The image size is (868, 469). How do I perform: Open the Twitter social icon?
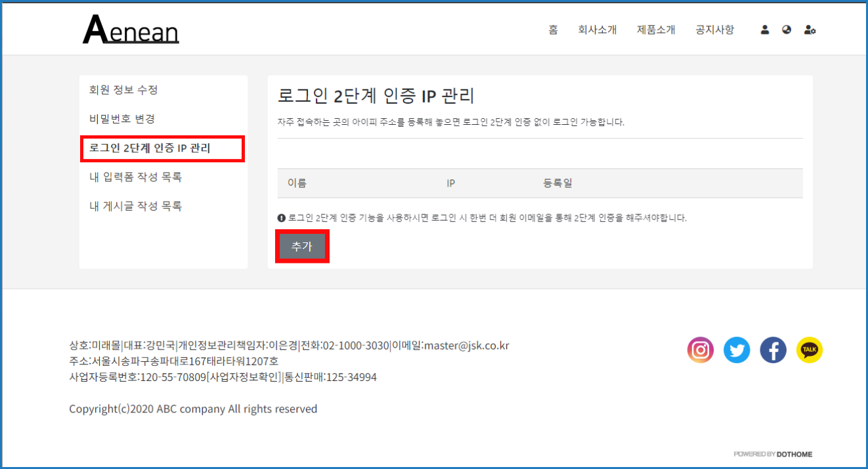737,350
